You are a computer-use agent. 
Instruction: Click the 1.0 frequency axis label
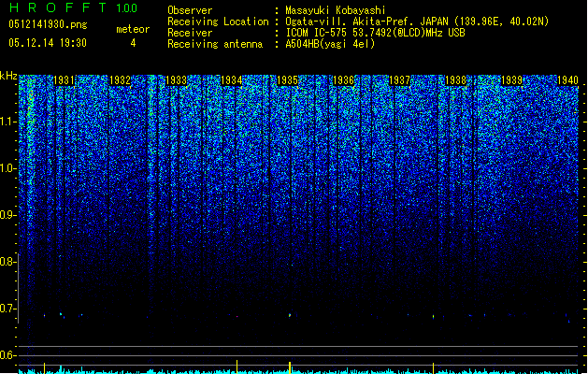click(8, 168)
